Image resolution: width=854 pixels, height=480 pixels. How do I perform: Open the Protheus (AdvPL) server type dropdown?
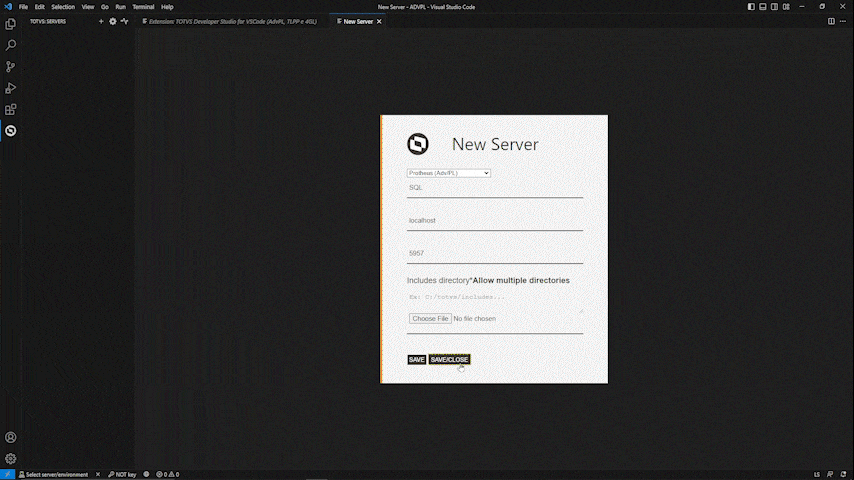[x=448, y=173]
